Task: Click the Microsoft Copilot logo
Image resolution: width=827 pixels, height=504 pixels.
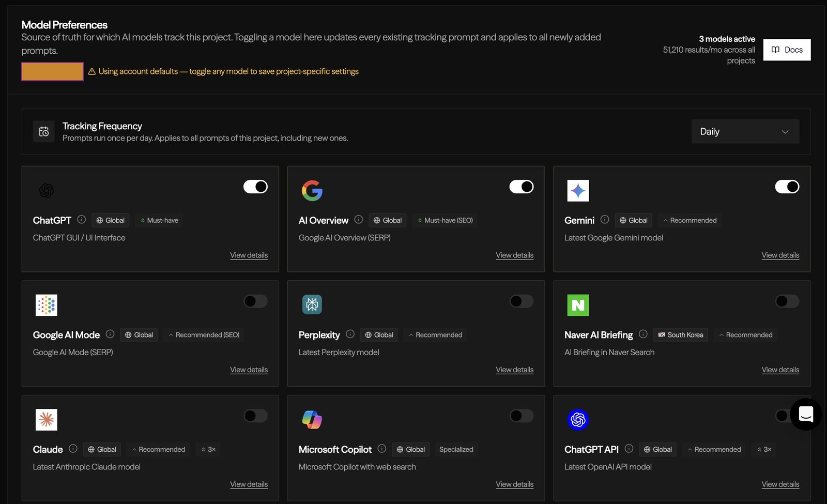Action: 312,420
